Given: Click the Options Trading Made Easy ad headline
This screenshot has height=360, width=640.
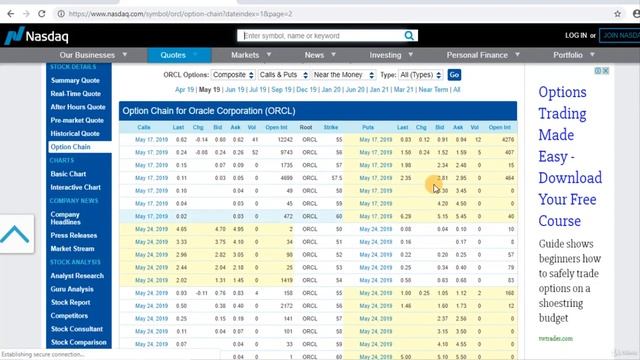Looking at the screenshot, I should point(570,156).
